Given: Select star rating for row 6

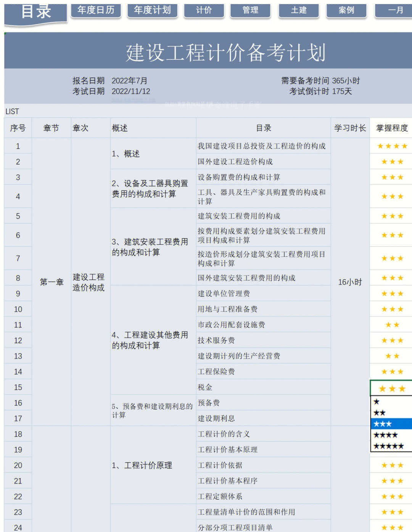Looking at the screenshot, I should pos(391,235).
